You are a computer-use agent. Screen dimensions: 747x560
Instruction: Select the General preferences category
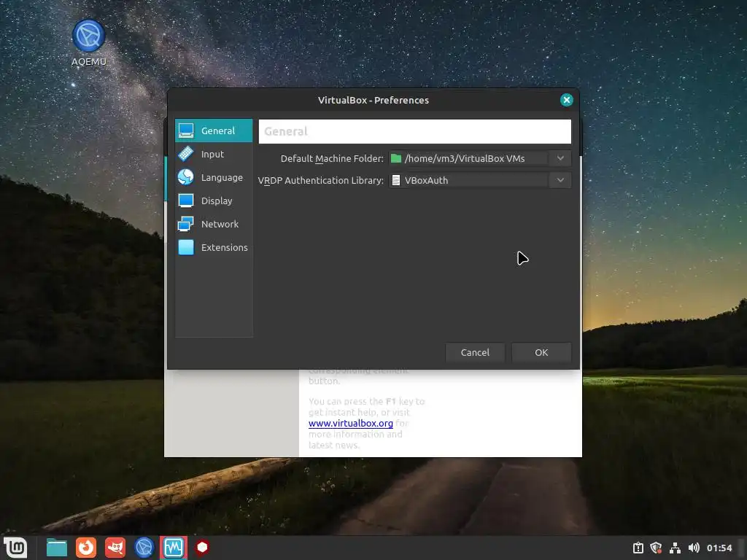tap(214, 131)
